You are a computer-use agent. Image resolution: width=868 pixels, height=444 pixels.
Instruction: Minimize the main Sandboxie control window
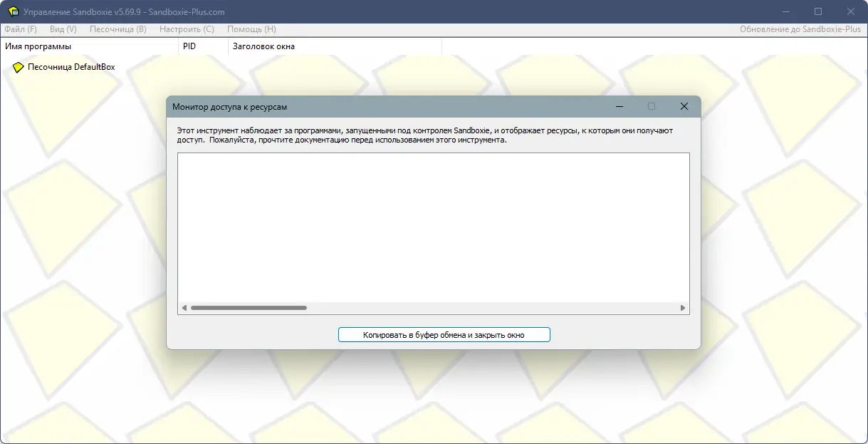(786, 11)
